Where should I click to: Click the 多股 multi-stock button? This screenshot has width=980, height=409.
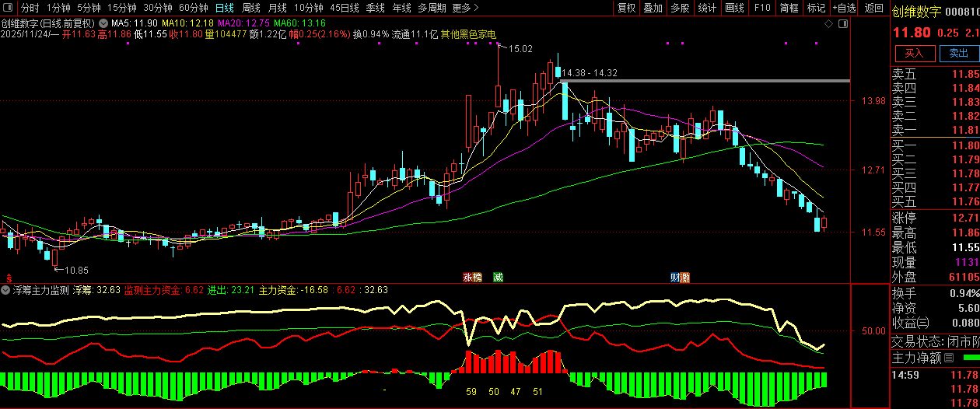pos(680,8)
